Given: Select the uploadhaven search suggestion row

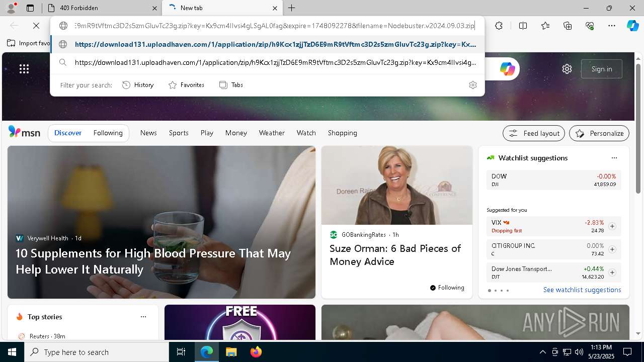Looking at the screenshot, I should pos(268,62).
